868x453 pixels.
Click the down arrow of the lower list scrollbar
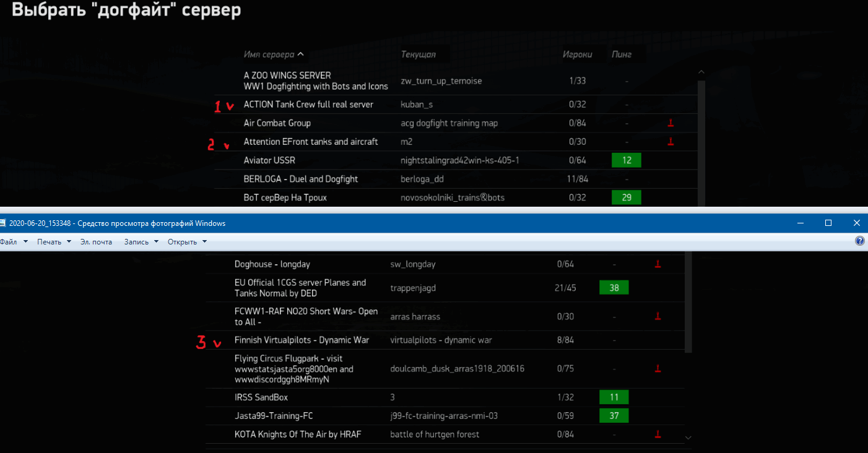click(x=688, y=438)
